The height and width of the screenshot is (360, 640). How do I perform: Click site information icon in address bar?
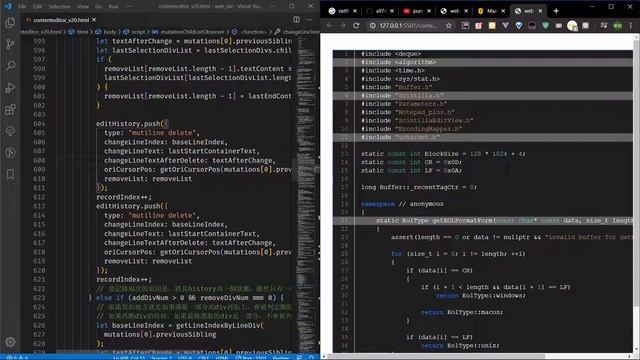pos(373,25)
